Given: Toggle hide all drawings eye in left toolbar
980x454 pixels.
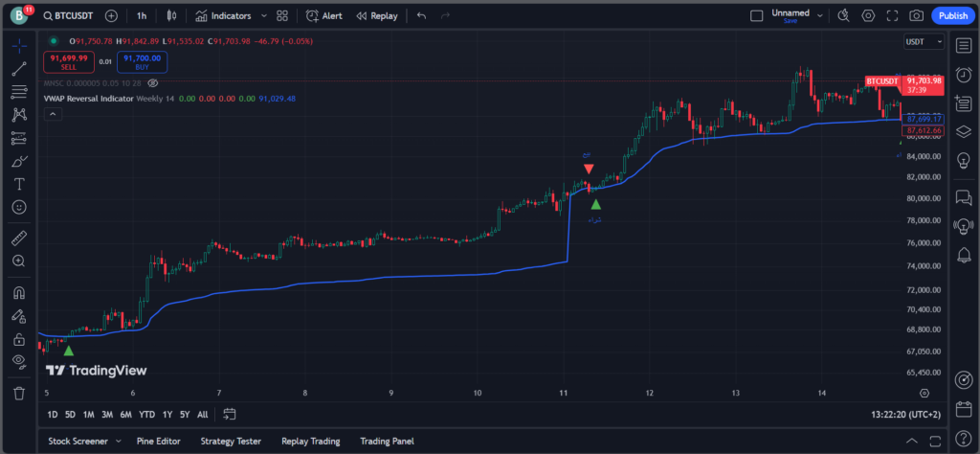Looking at the screenshot, I should 19,360.
